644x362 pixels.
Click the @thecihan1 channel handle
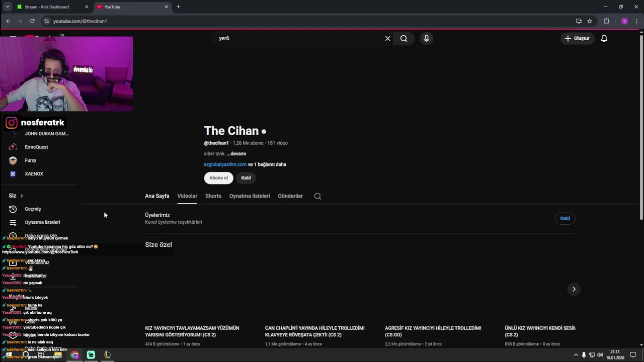point(216,143)
